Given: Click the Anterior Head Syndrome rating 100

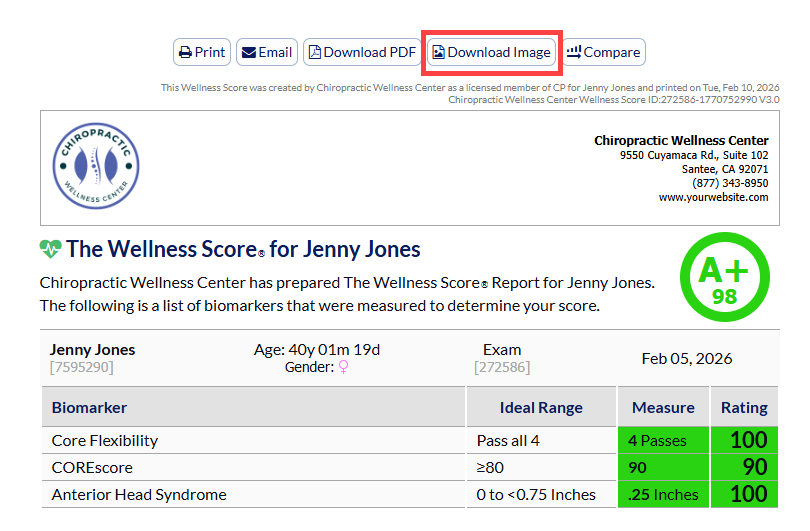Looking at the screenshot, I should [744, 495].
